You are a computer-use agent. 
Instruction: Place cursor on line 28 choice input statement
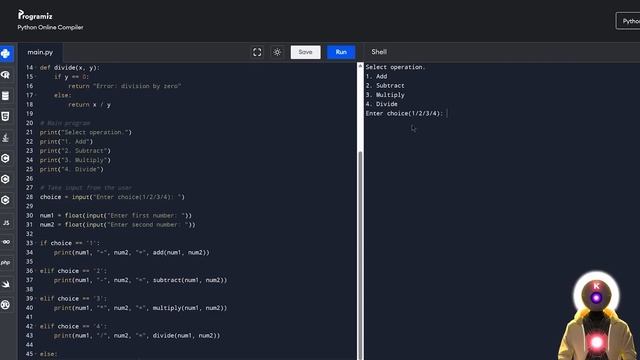[x=112, y=197]
